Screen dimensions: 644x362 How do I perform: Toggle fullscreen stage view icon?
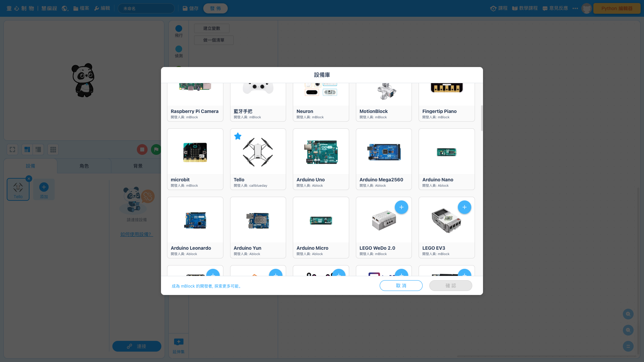tap(12, 149)
